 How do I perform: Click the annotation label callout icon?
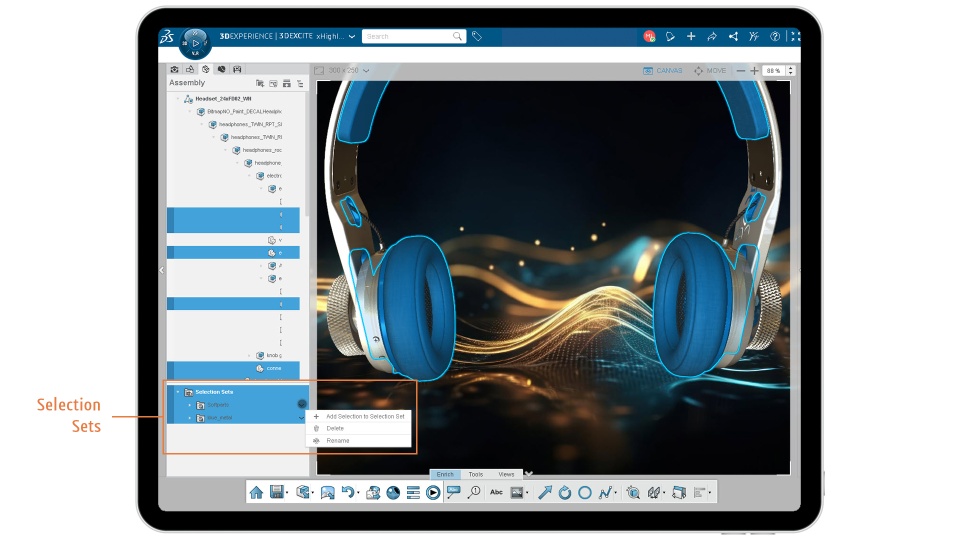click(453, 492)
